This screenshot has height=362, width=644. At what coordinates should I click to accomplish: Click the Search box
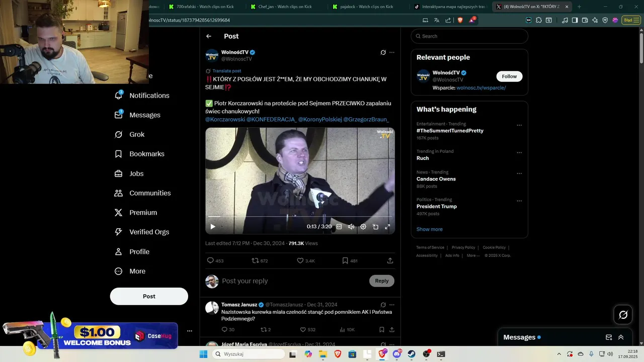click(469, 36)
